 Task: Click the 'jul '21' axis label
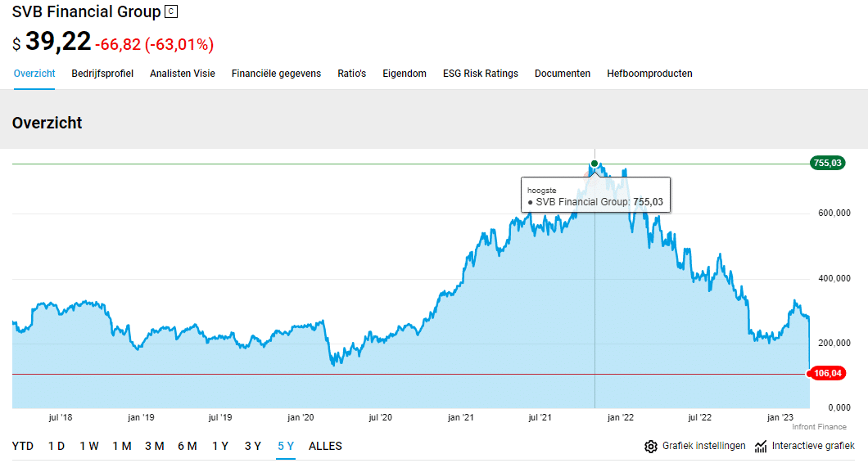point(540,418)
